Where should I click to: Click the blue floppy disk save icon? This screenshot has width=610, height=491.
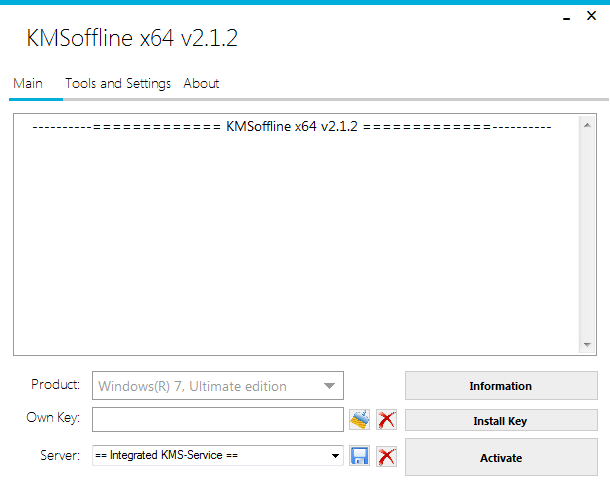(360, 456)
